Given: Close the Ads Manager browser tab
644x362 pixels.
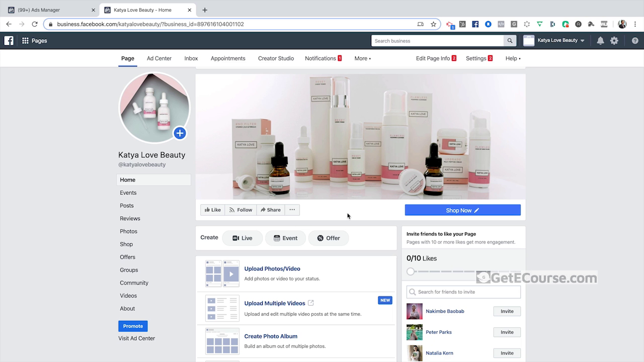Looking at the screenshot, I should [x=93, y=10].
